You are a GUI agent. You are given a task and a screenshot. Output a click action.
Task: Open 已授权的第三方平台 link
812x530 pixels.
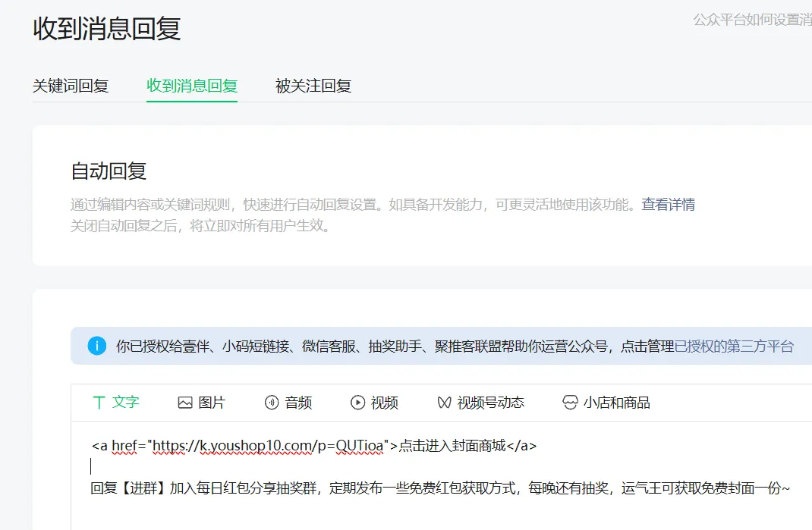pos(734,346)
